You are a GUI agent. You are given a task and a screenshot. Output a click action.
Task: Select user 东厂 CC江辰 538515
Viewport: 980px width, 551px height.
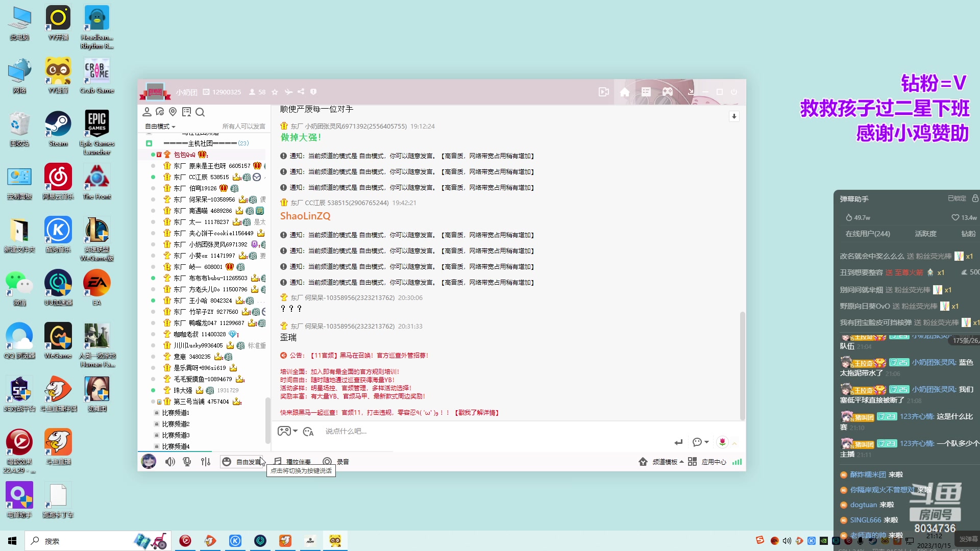point(201,177)
